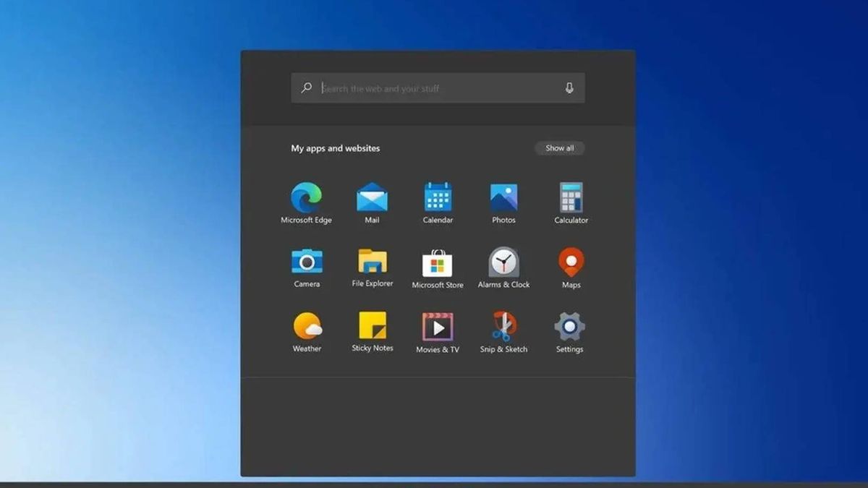Open the Photos app icon
The height and width of the screenshot is (488, 868).
tap(503, 197)
